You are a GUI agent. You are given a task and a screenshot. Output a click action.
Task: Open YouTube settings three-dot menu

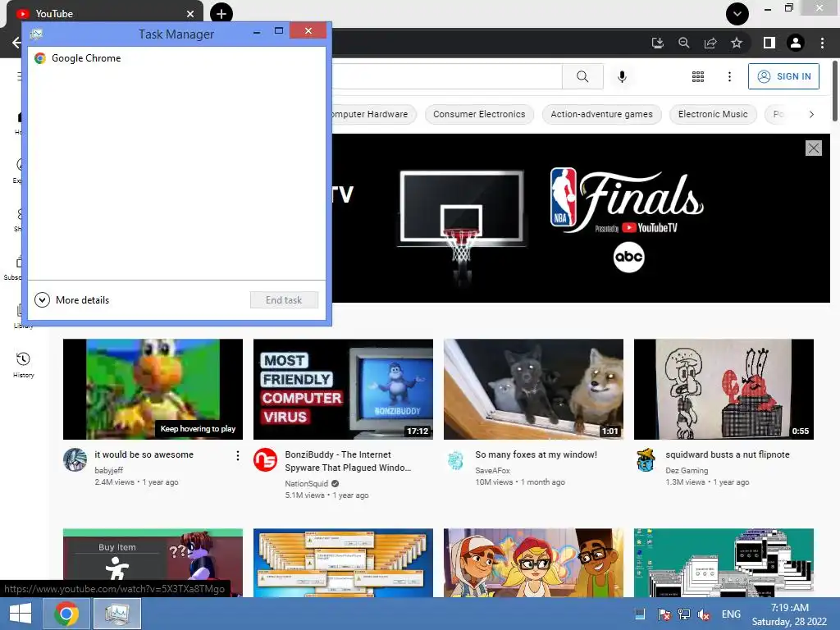click(729, 76)
